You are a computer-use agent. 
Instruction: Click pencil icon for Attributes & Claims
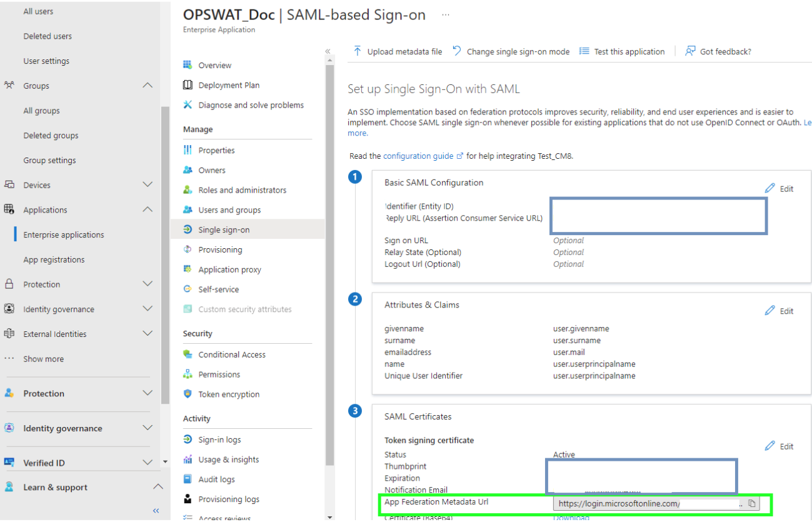pos(769,311)
